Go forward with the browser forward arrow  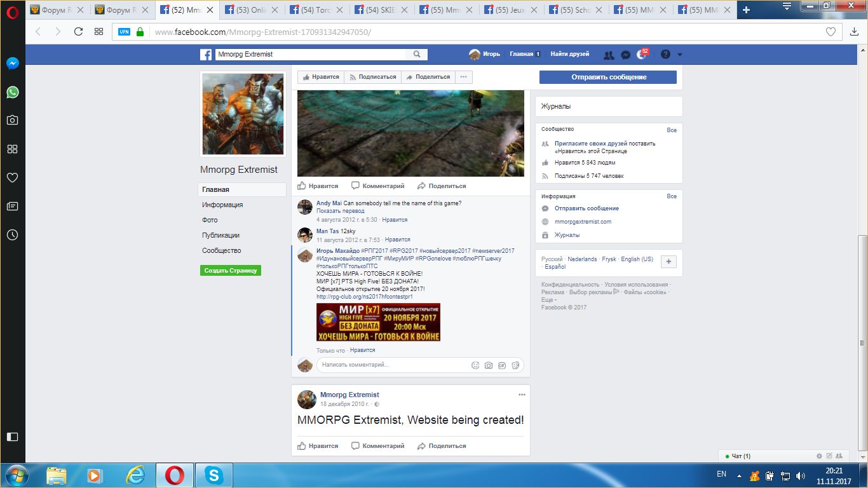58,32
